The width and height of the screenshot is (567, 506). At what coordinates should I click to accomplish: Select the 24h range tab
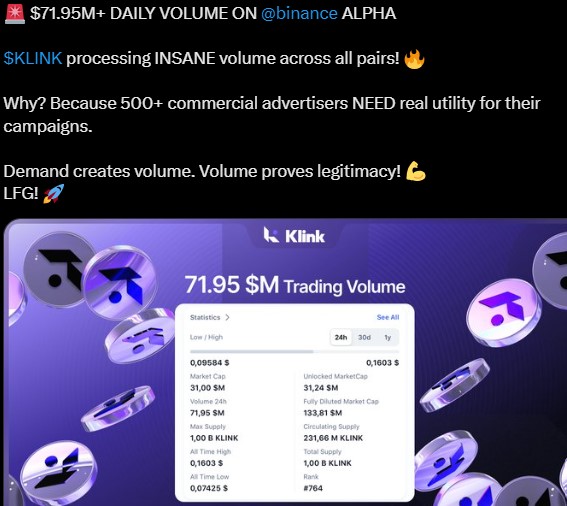click(x=341, y=337)
